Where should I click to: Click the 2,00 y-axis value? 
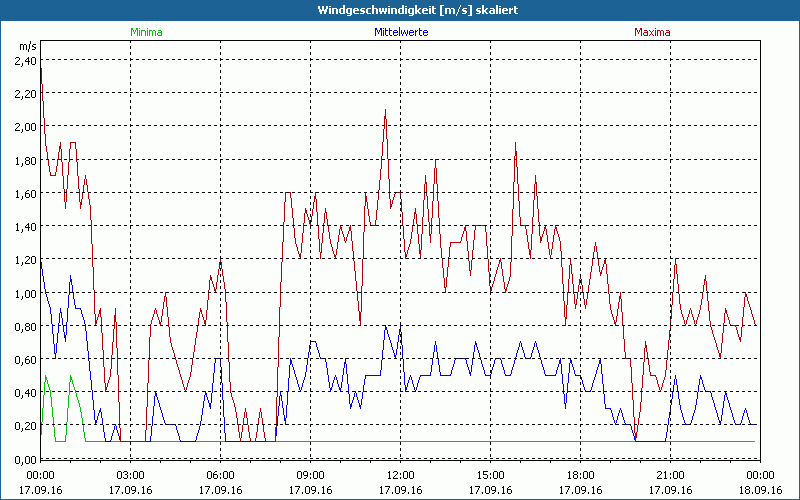(25, 127)
